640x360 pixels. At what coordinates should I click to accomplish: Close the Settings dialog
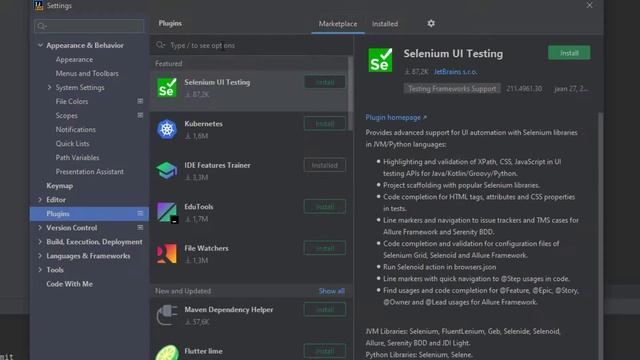(589, 5)
